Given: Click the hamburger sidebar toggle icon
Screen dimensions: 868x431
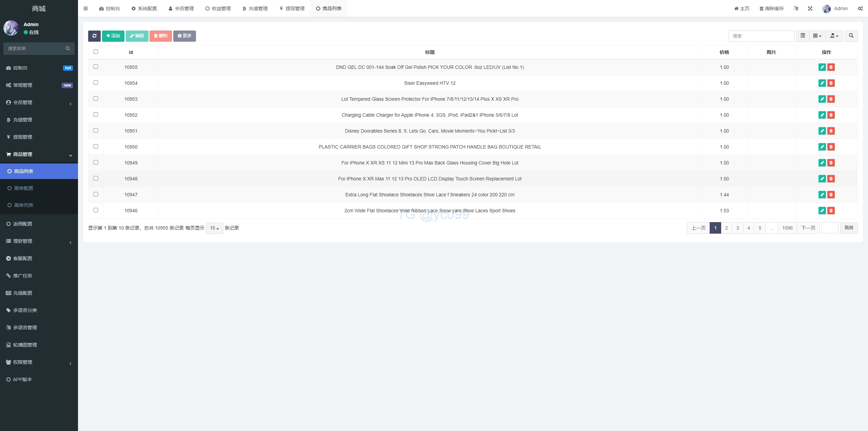Looking at the screenshot, I should 85,8.
